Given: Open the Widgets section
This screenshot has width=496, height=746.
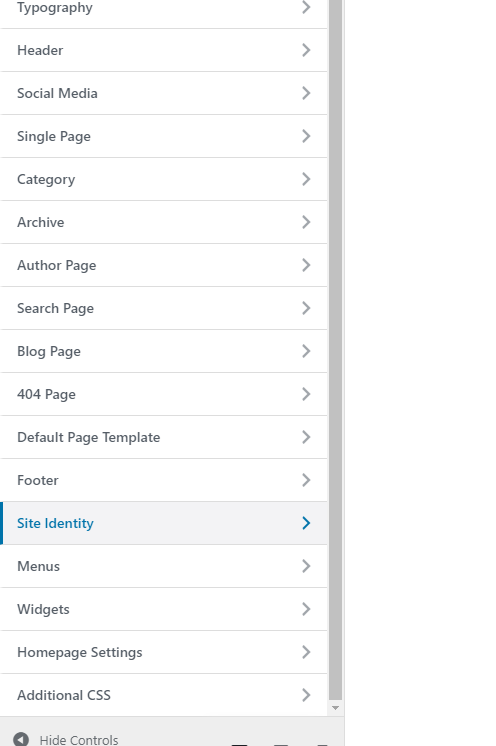Looking at the screenshot, I should (164, 609).
